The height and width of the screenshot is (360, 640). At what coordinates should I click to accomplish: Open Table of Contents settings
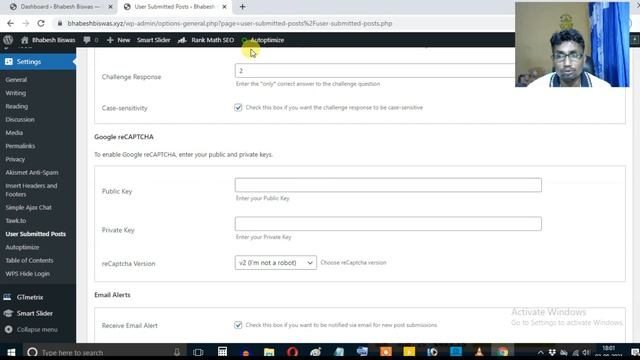tap(29, 260)
